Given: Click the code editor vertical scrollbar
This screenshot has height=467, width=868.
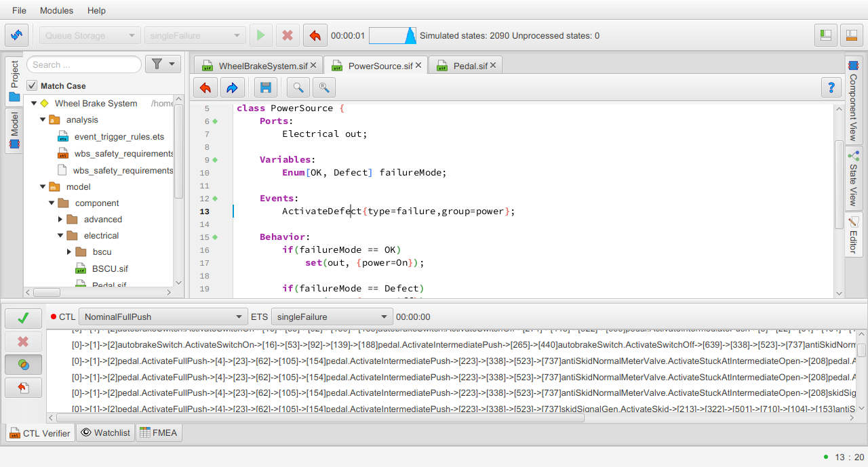Looking at the screenshot, I should tap(839, 184).
